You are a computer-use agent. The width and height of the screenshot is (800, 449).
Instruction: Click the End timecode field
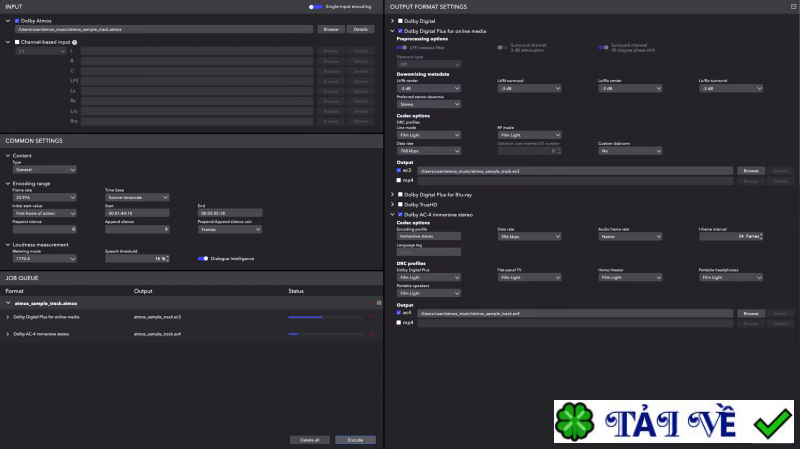(230, 213)
